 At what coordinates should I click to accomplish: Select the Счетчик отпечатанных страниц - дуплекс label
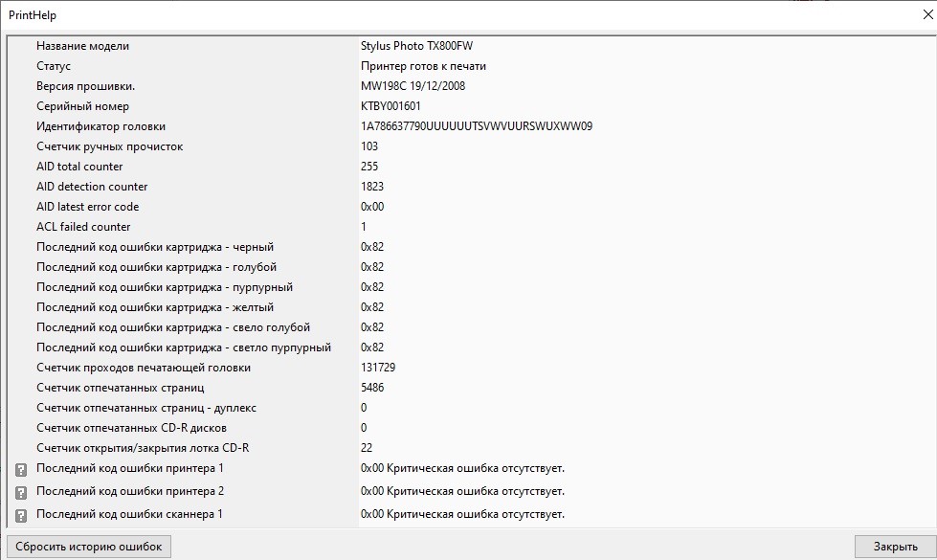(146, 408)
